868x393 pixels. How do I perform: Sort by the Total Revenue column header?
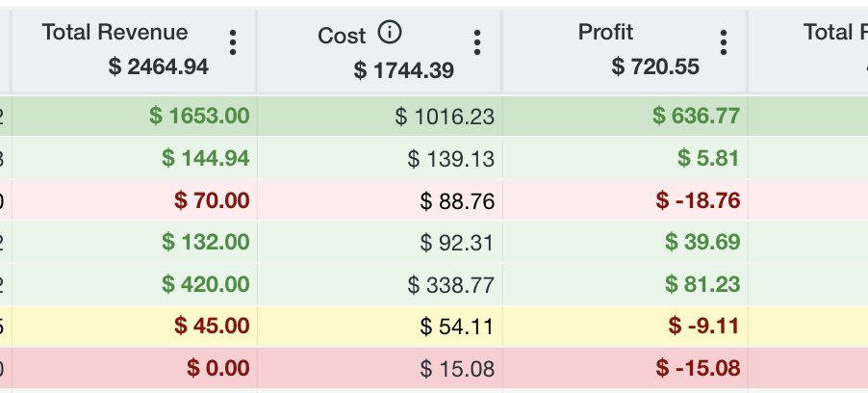pyautogui.click(x=115, y=32)
